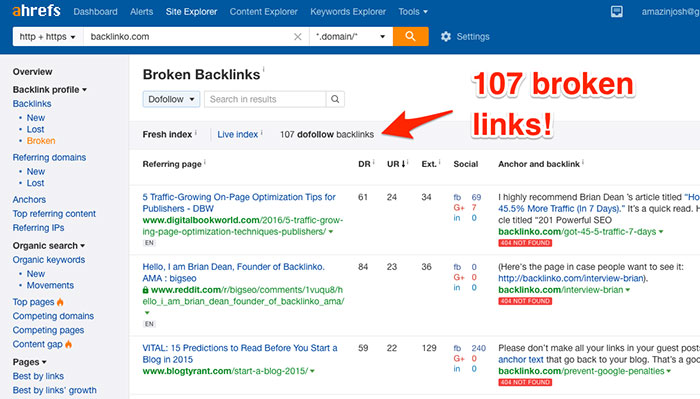Image resolution: width=700 pixels, height=399 pixels.
Task: Open Keywords Explorer
Action: coord(348,12)
